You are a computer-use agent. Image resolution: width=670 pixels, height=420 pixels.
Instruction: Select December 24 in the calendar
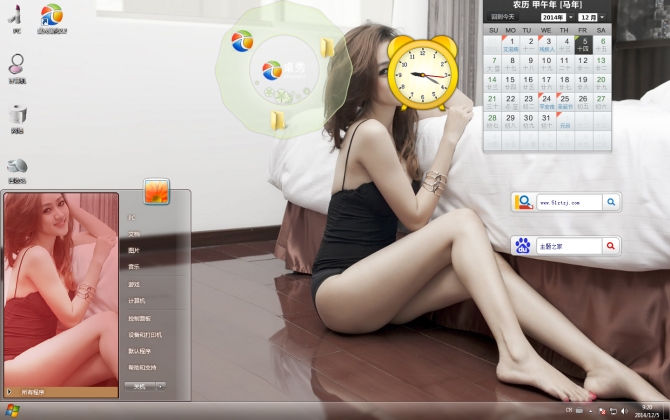coord(547,102)
